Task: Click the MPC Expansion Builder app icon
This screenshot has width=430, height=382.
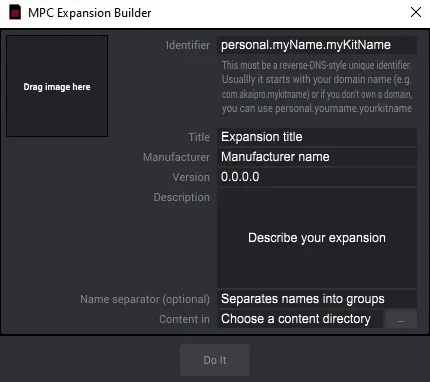Action: point(15,13)
